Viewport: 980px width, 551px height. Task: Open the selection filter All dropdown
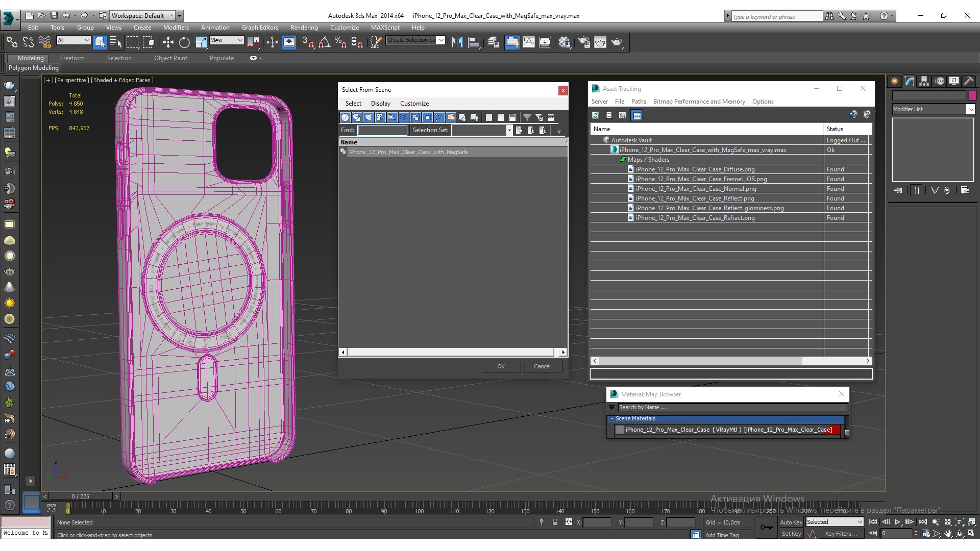[73, 40]
